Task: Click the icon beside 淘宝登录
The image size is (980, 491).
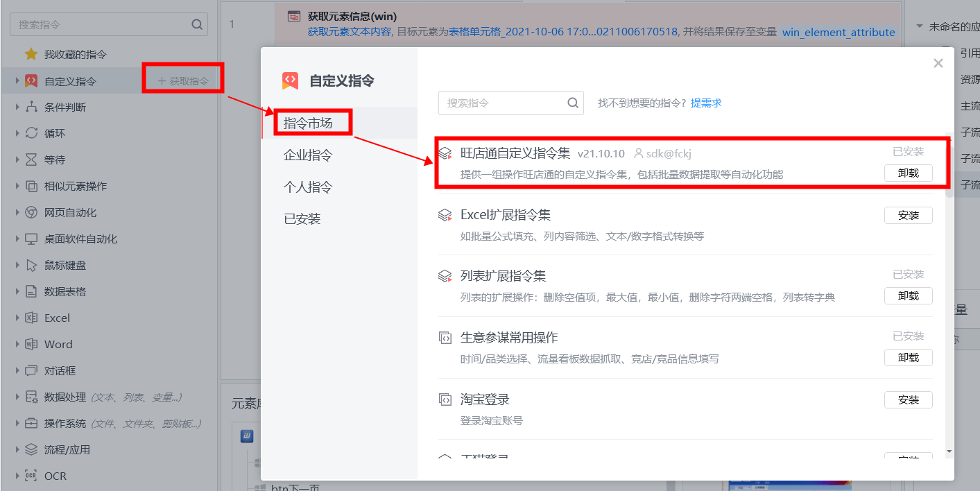Action: click(445, 399)
